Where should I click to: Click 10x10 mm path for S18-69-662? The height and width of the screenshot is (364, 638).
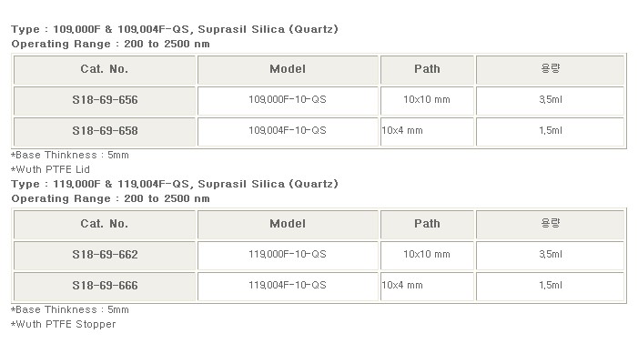pos(428,255)
